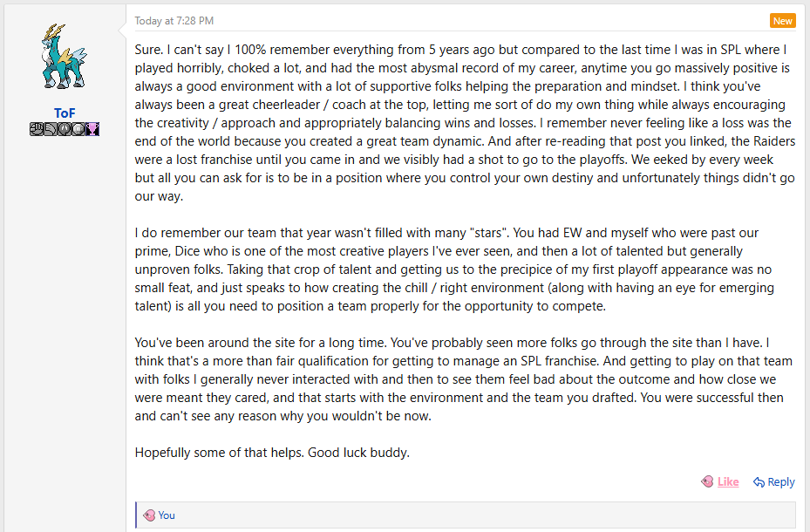Click the third grey circular badge under ToF

[x=64, y=129]
